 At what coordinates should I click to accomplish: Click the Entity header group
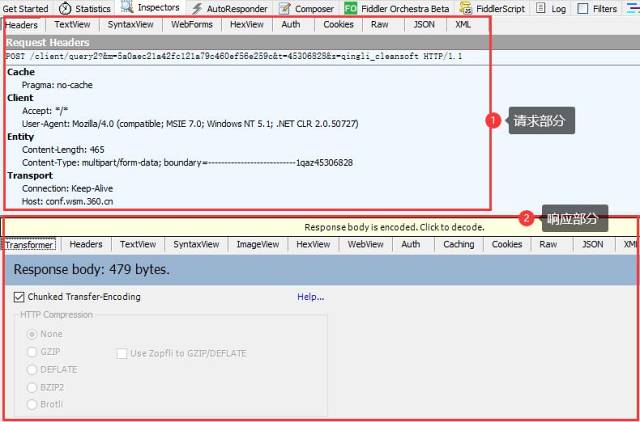click(20, 137)
